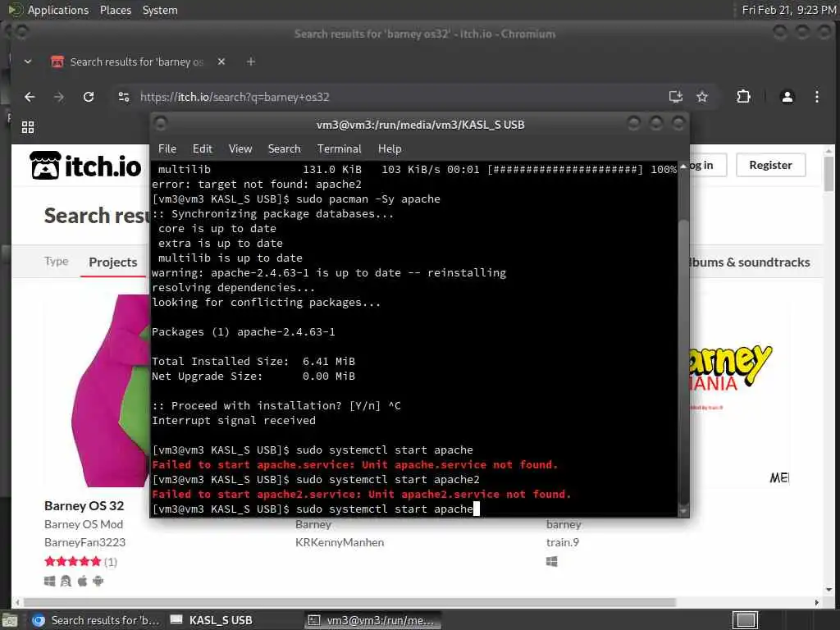840x630 pixels.
Task: Open site information icon beside URL
Action: (x=124, y=97)
